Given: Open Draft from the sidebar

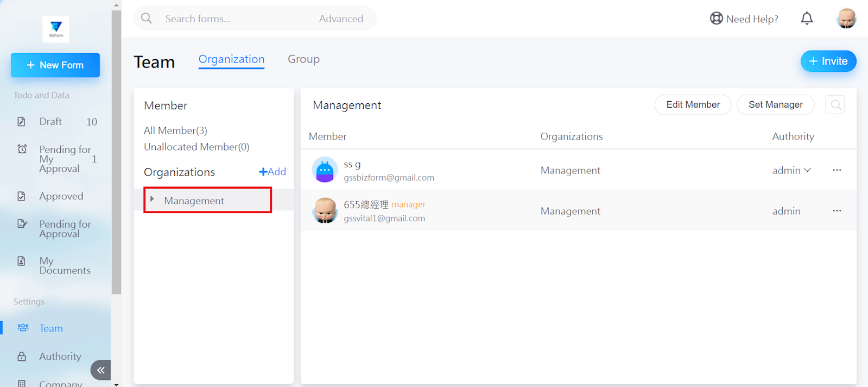Looking at the screenshot, I should pos(50,122).
